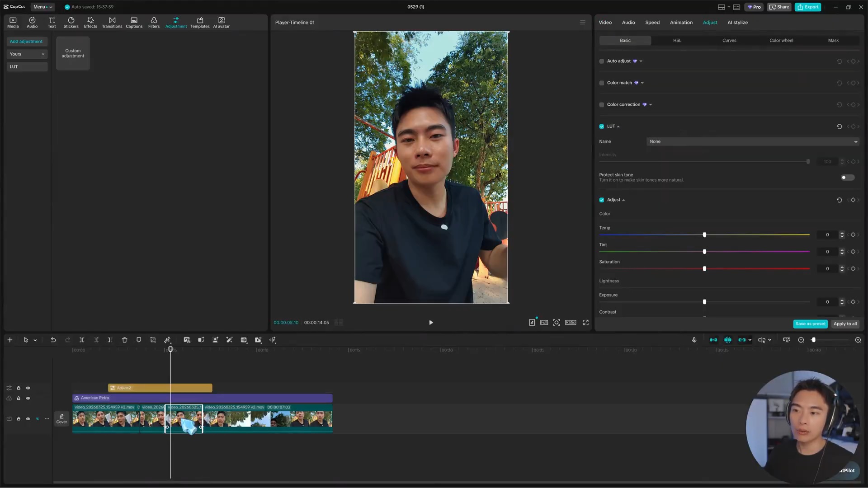The width and height of the screenshot is (868, 488).
Task: Zoom in the timeline with plus magnifier
Action: click(858, 340)
